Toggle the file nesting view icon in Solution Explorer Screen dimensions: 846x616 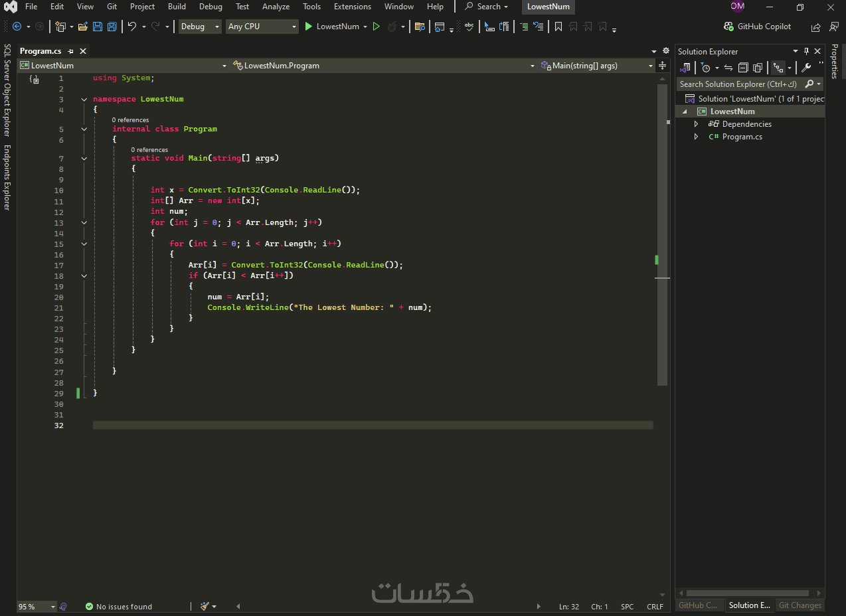[778, 68]
